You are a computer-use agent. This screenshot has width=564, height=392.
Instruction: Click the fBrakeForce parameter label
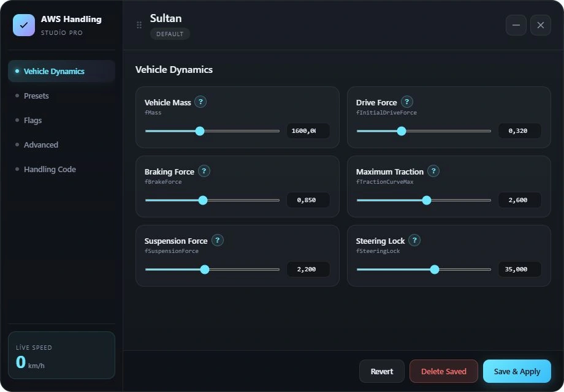(163, 182)
